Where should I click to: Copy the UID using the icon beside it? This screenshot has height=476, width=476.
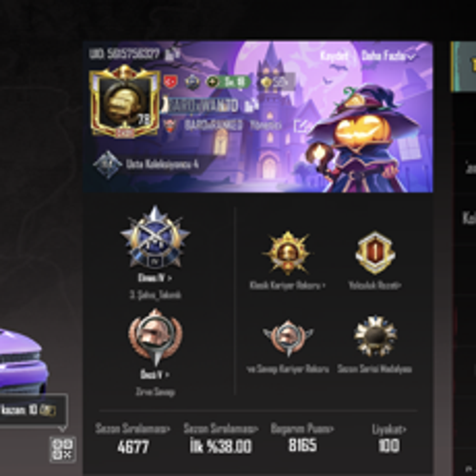tap(171, 54)
